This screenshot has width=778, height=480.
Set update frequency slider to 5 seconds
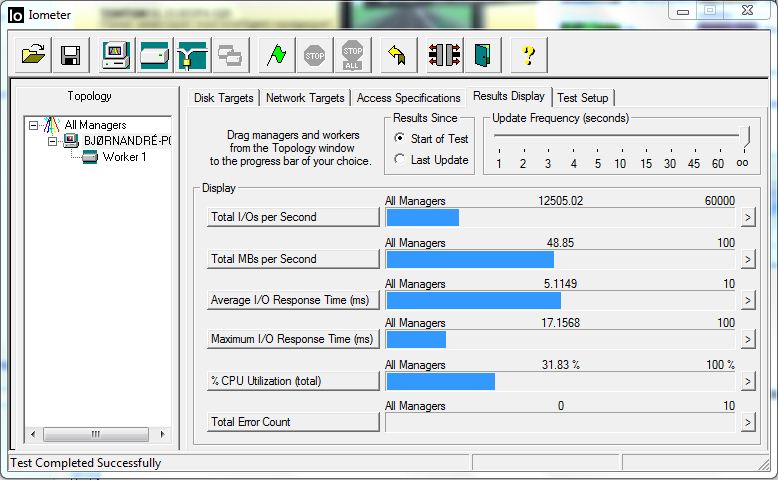coord(597,163)
